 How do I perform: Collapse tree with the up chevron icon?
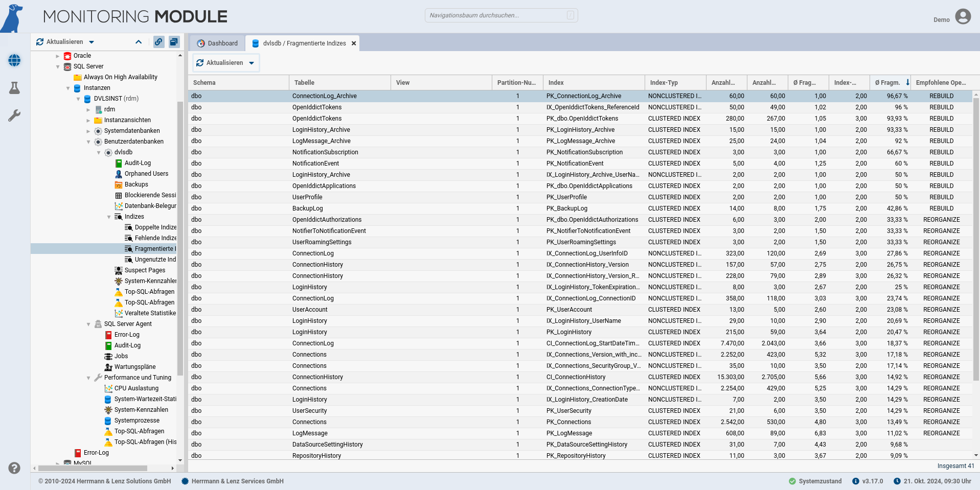[139, 42]
